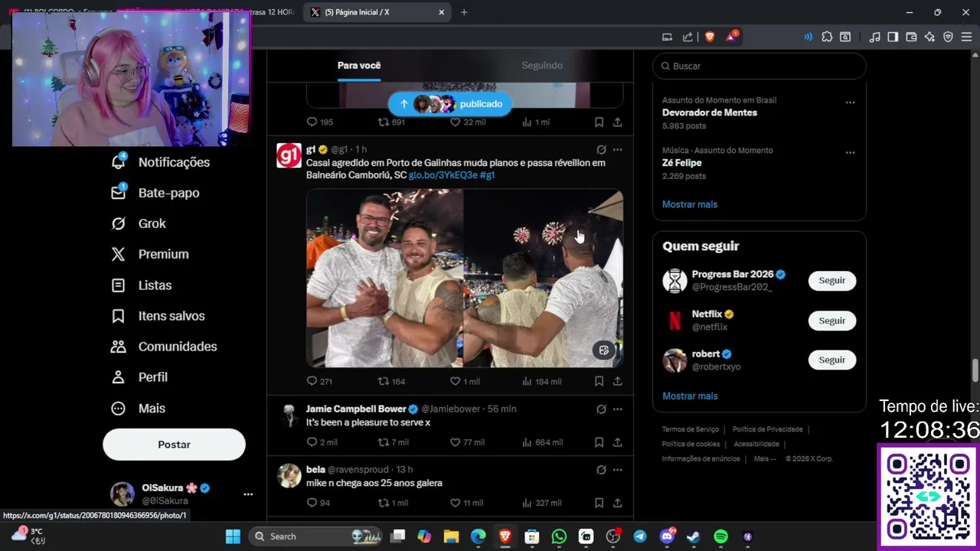Like the g1 post with 1 mil likes

[x=465, y=381]
